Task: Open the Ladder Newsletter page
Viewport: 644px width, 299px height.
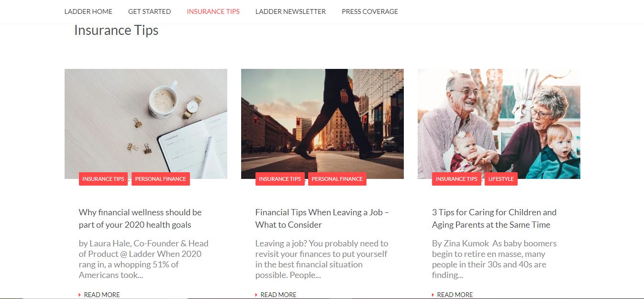Action: tap(290, 11)
